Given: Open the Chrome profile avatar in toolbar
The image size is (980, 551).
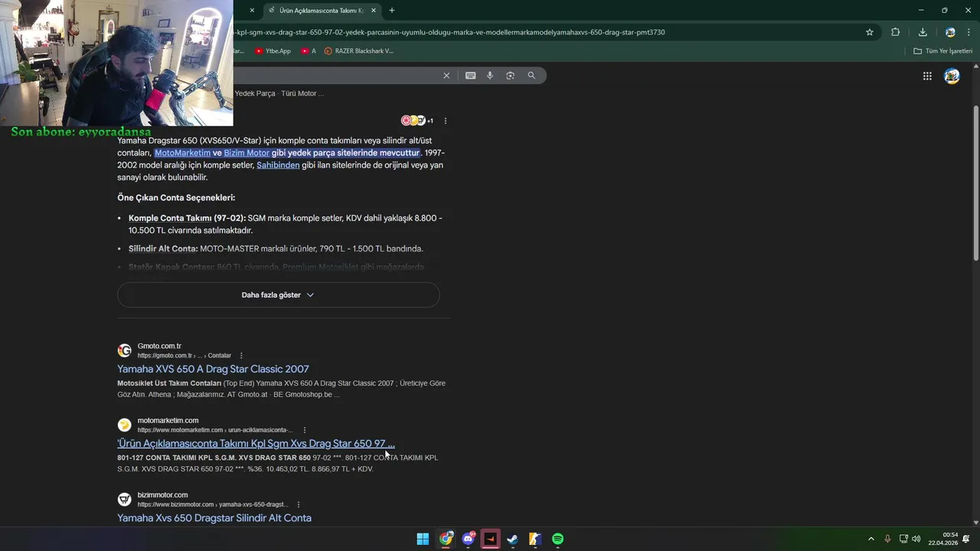Looking at the screenshot, I should pos(950,32).
